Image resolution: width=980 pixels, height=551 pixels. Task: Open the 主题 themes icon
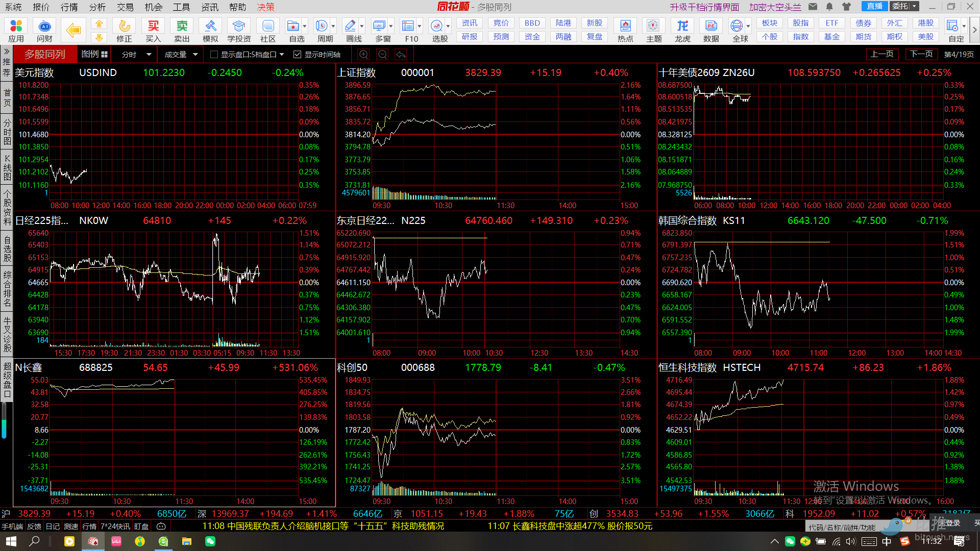pos(654,30)
